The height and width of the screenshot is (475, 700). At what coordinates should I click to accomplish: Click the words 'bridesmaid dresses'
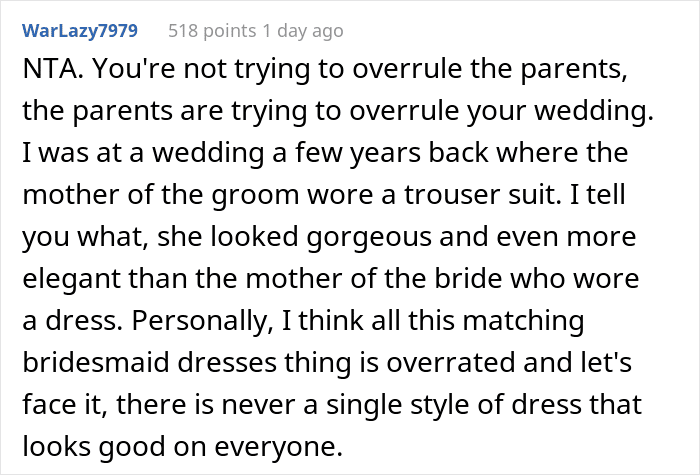tap(150, 362)
